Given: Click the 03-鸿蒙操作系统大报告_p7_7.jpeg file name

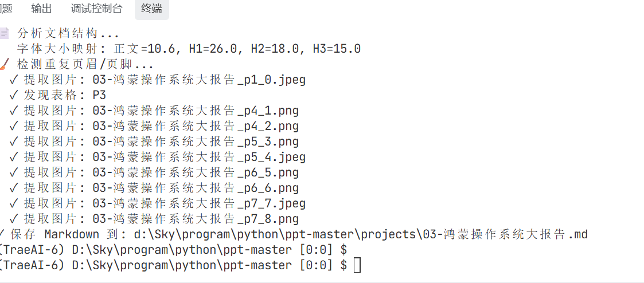Looking at the screenshot, I should (x=199, y=203).
